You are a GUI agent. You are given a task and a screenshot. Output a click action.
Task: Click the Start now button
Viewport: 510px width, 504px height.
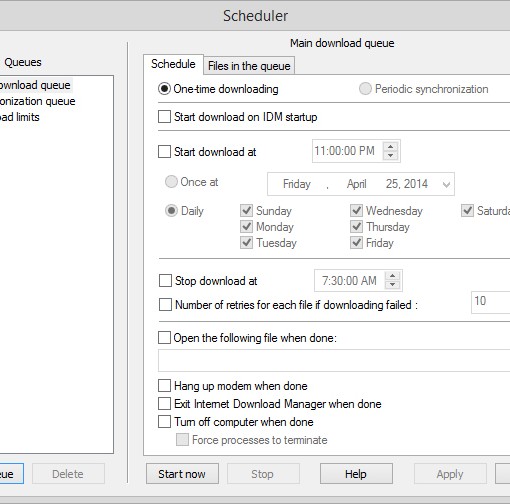[182, 474]
